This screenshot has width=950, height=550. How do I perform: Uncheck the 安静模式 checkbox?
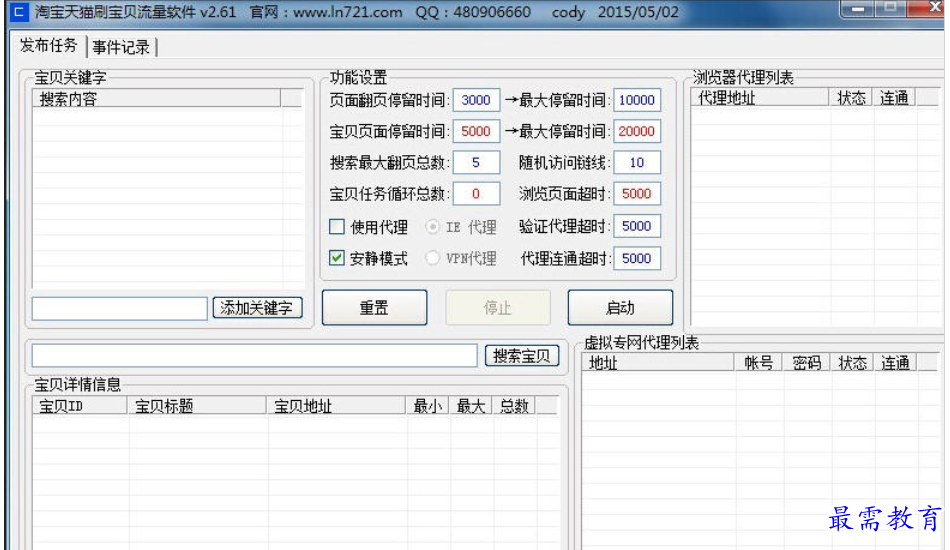(336, 258)
